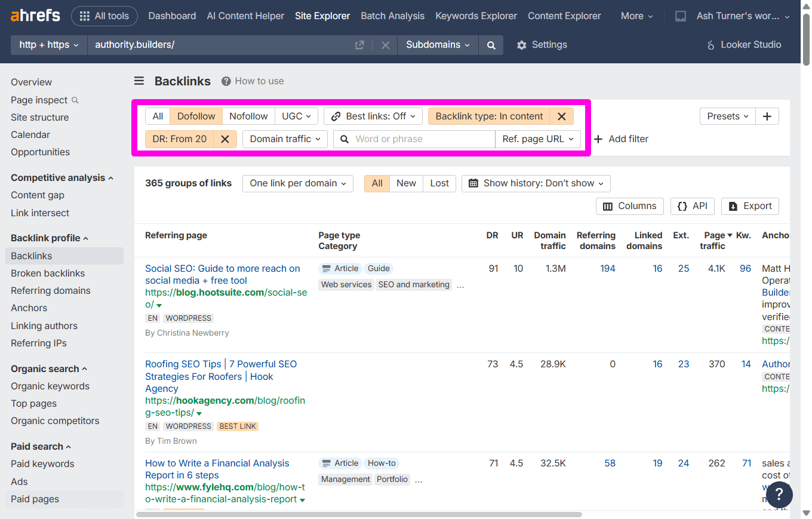Viewport: 812px width, 519px height.
Task: Click the Ahrefs logo
Action: [35, 16]
